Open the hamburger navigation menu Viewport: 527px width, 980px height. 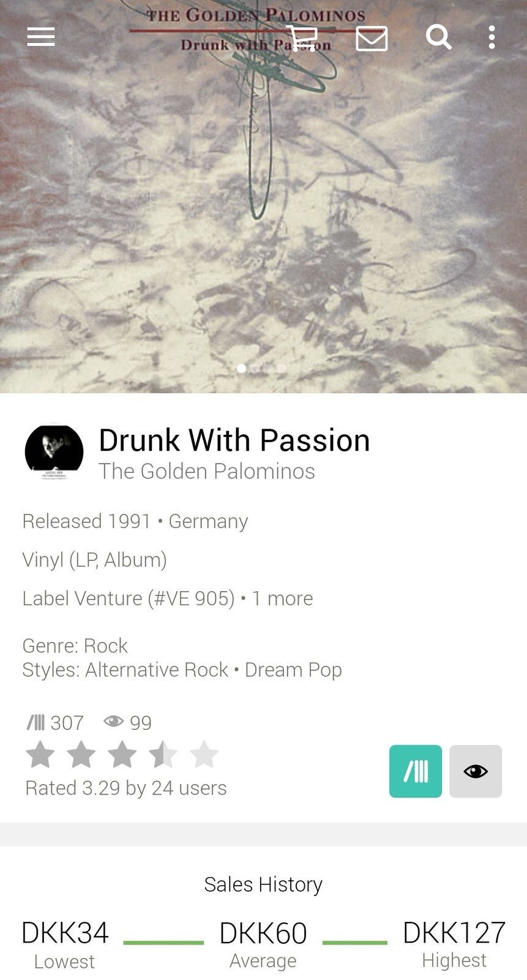coord(41,37)
